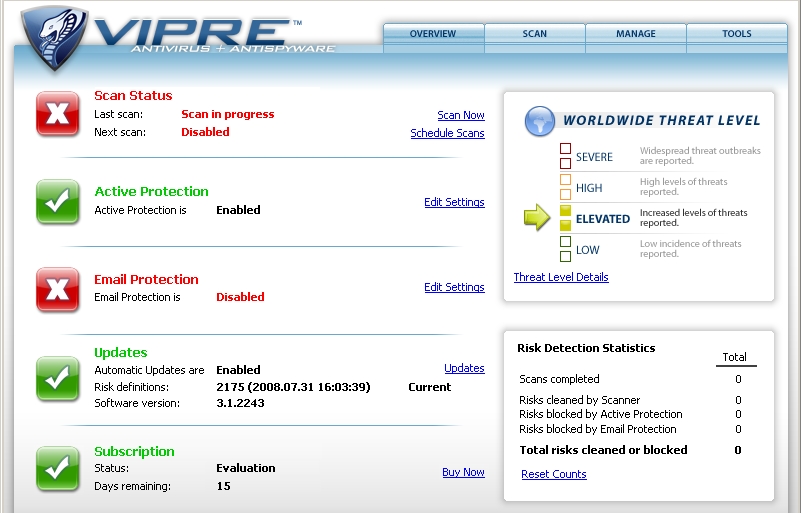Click the Next scan 'Disabled' value
Viewport: 801px width, 513px height.
point(205,132)
